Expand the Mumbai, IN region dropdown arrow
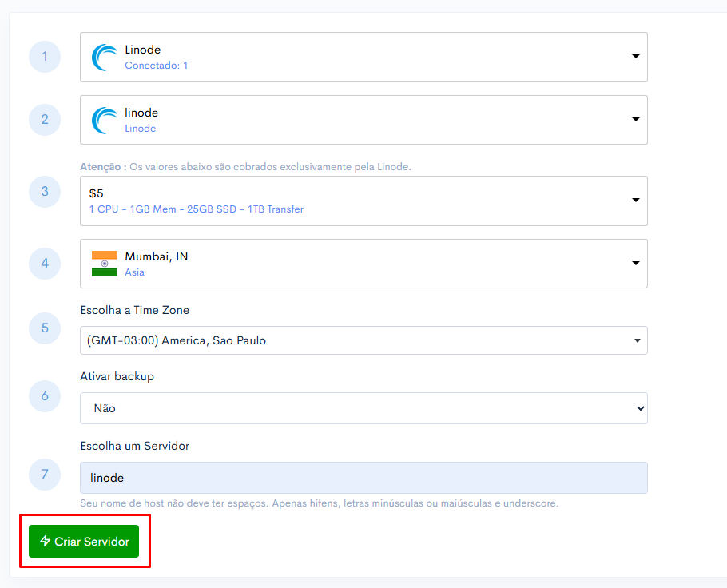 point(636,263)
